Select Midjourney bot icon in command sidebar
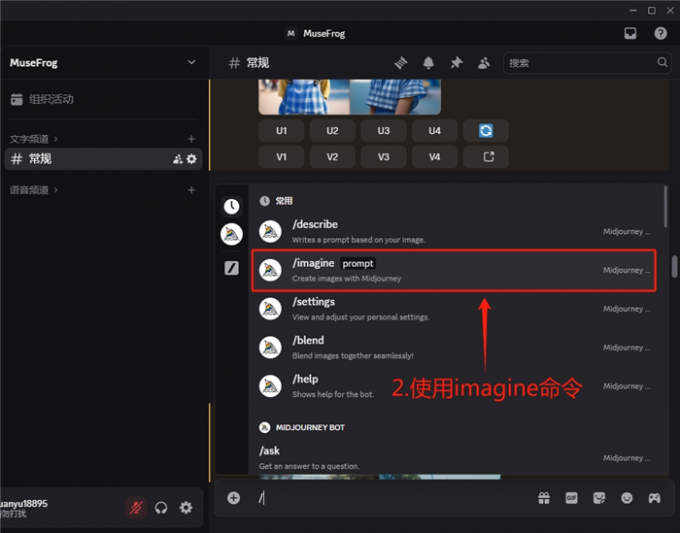680x533 pixels. [232, 235]
